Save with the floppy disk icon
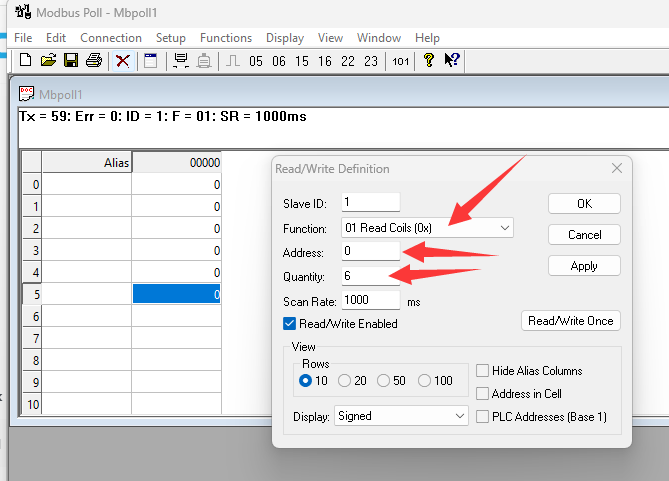The image size is (669, 481). click(70, 60)
